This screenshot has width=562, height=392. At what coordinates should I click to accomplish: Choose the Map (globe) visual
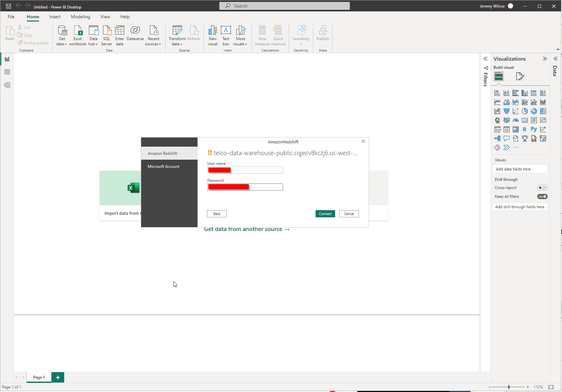(497, 121)
